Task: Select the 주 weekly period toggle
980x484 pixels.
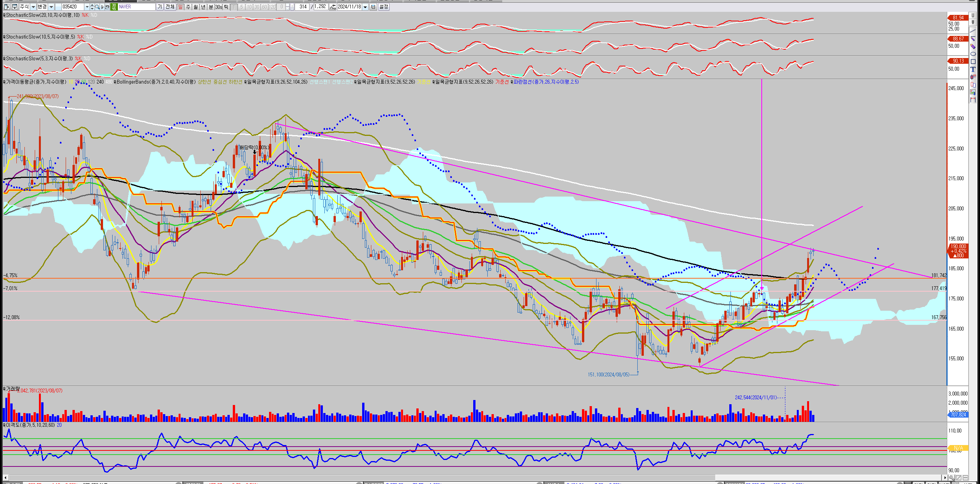Action: coord(188,7)
